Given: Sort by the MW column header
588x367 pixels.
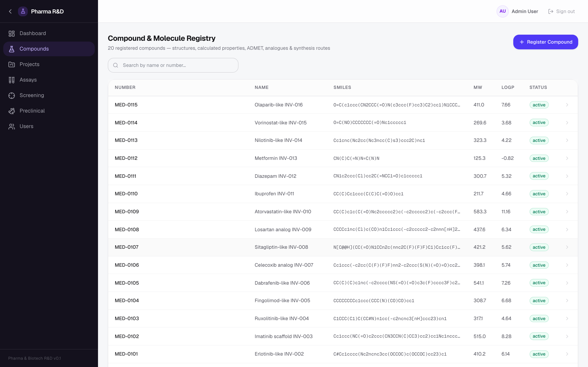Looking at the screenshot, I should [x=478, y=87].
